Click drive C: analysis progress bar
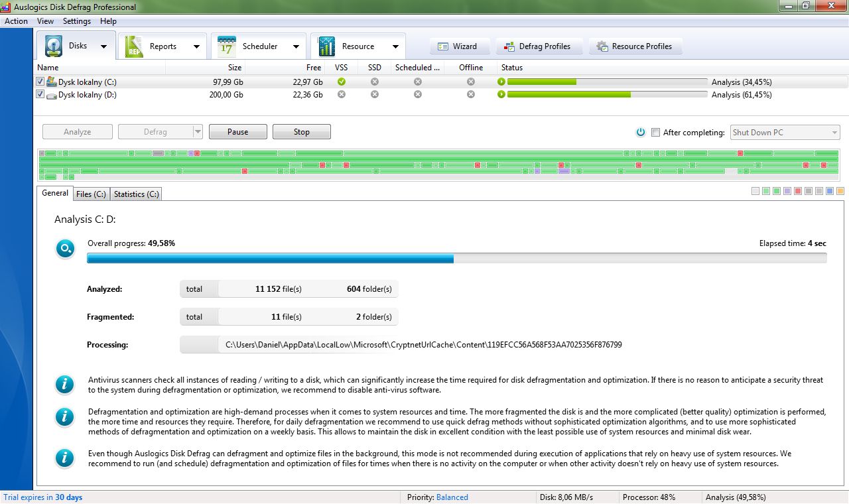Image resolution: width=849 pixels, height=504 pixels. tap(608, 82)
